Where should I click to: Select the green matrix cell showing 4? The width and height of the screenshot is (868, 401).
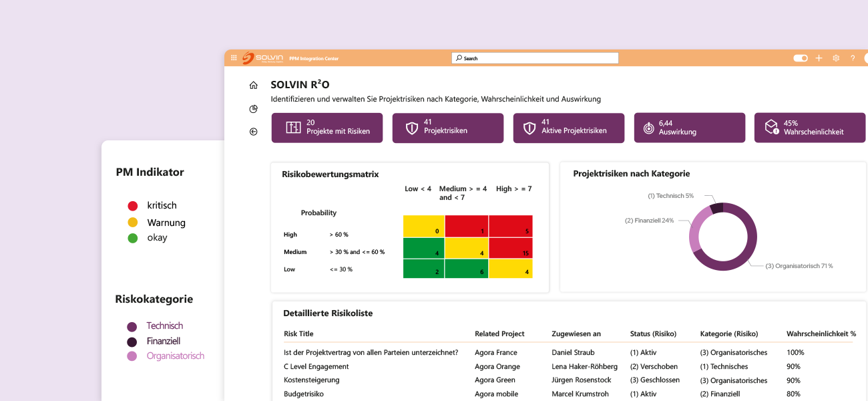click(x=424, y=248)
